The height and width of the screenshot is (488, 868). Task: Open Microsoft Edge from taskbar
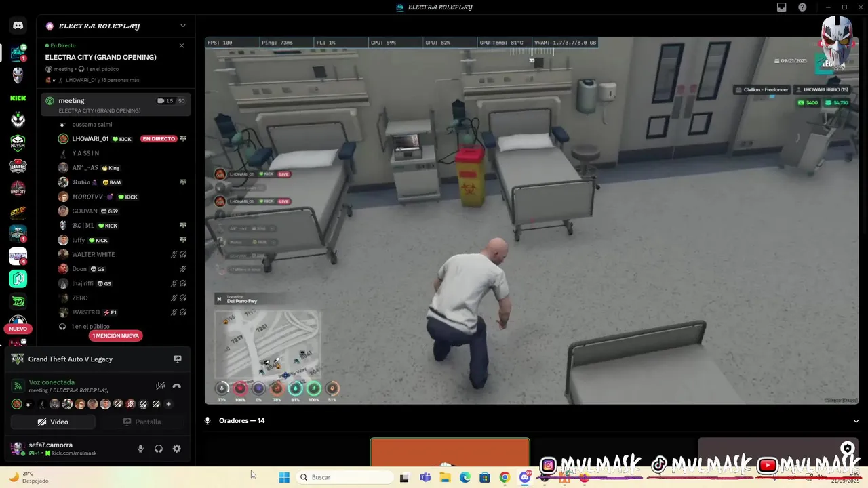click(x=465, y=477)
